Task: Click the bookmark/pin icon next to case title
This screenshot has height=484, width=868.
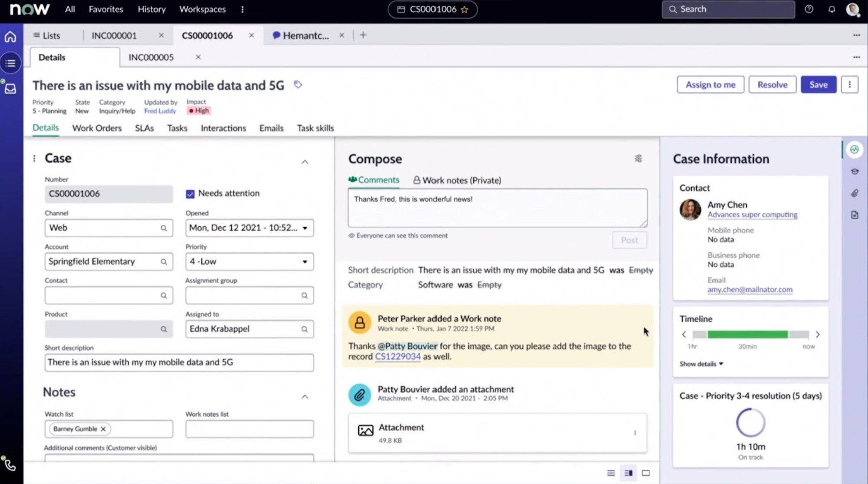Action: click(x=297, y=85)
